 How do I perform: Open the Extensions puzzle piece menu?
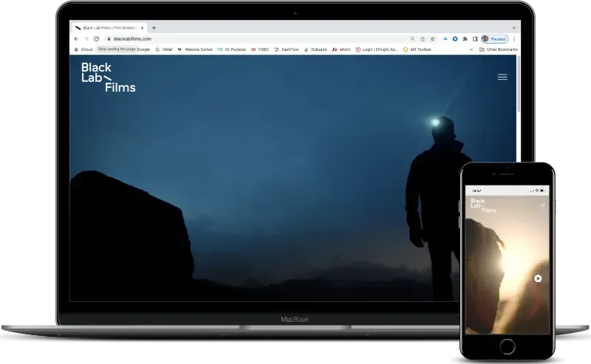tap(465, 39)
